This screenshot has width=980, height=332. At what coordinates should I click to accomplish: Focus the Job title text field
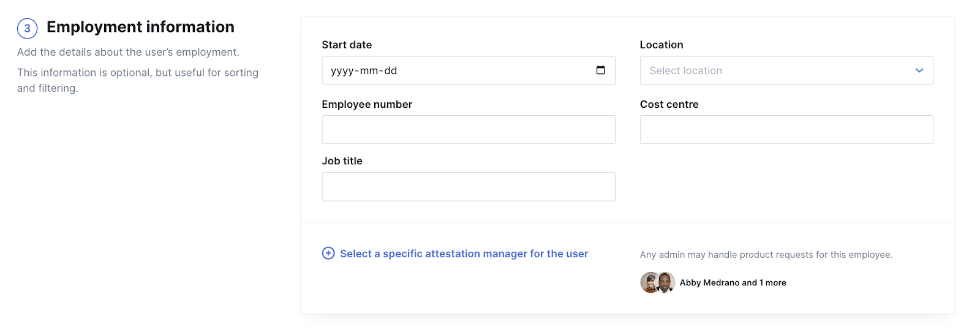click(x=469, y=187)
